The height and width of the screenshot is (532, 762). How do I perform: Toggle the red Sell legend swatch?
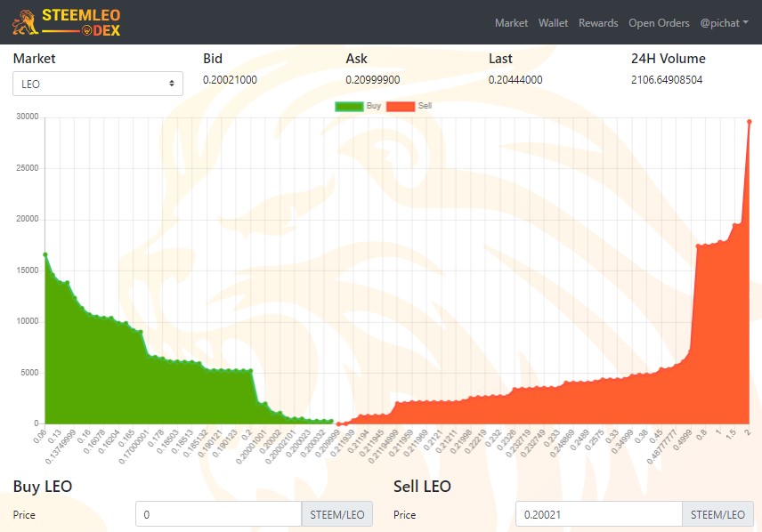point(401,106)
